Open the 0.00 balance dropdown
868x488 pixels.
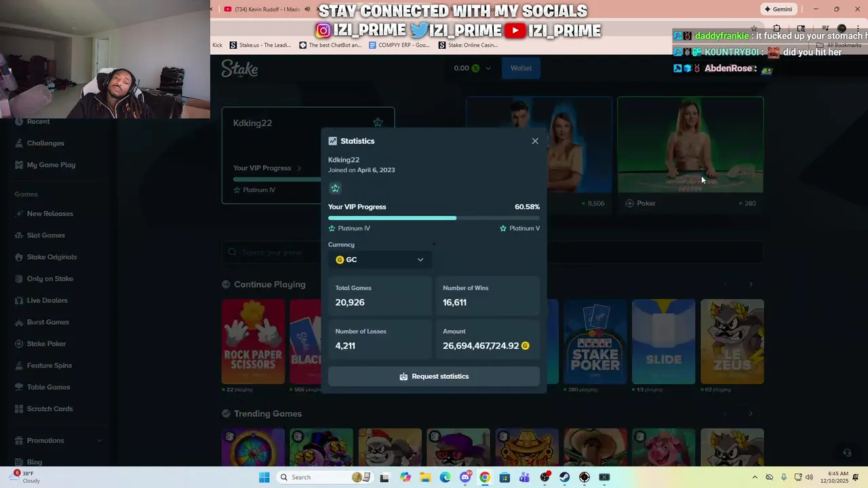(472, 68)
